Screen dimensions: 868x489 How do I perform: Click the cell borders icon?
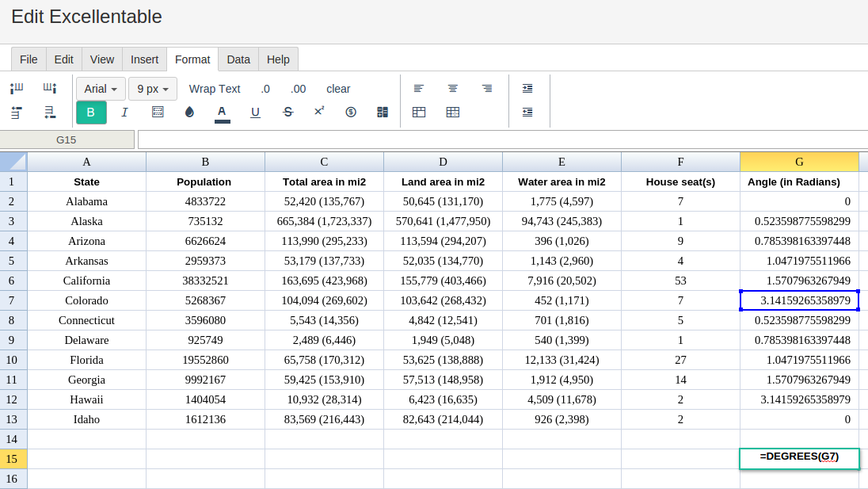pyautogui.click(x=158, y=113)
